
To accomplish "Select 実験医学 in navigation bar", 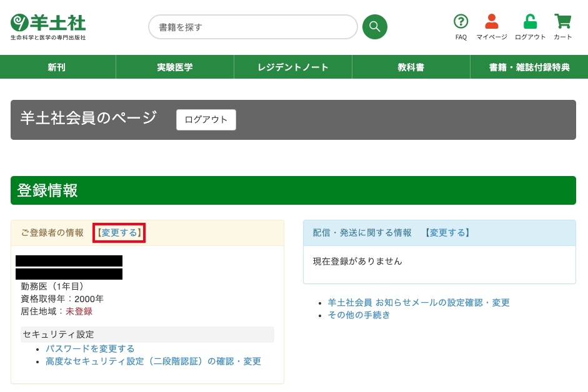I will point(175,67).
